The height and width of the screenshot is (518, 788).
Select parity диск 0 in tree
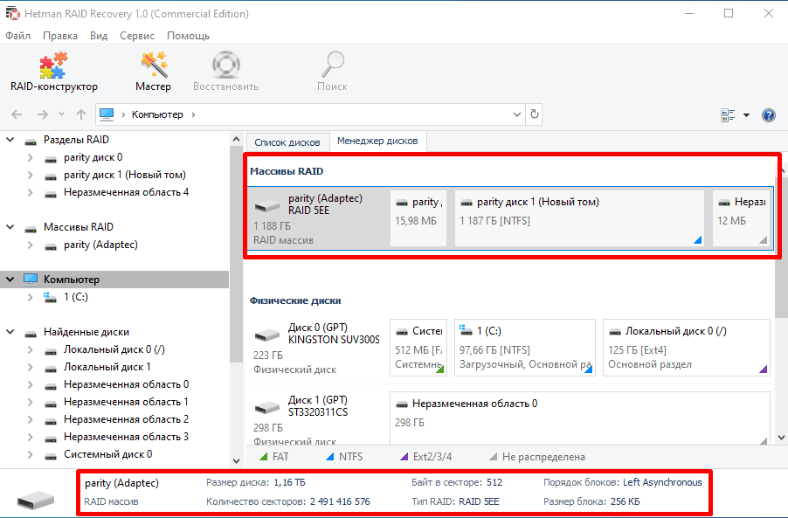click(92, 157)
